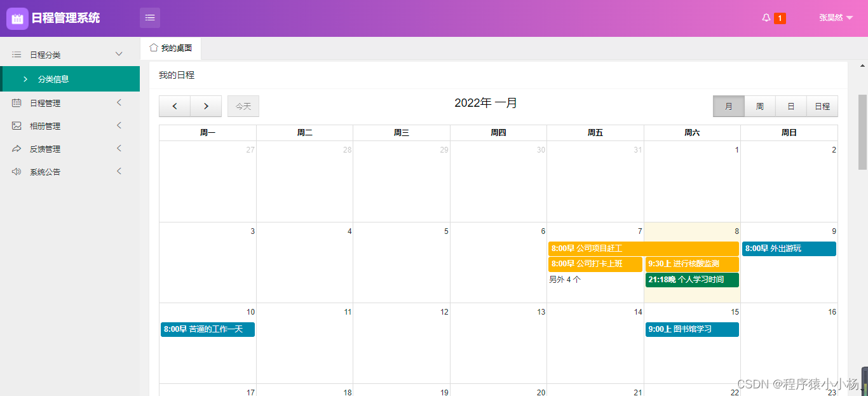
Task: Expand the 日程管理 menu chevron
Action: [119, 102]
